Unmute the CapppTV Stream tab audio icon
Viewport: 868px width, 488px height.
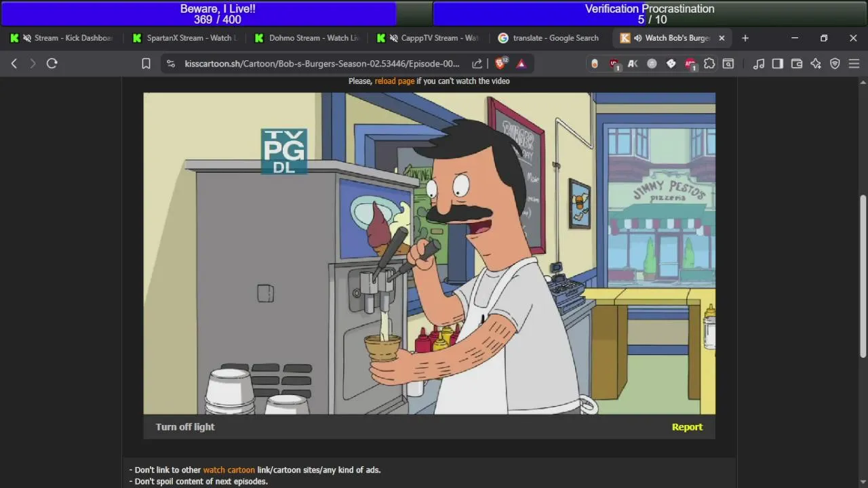[393, 38]
